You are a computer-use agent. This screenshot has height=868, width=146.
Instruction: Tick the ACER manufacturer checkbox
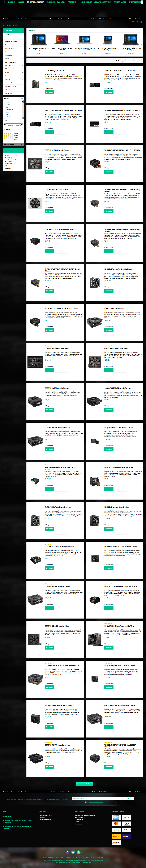[x=4, y=102]
